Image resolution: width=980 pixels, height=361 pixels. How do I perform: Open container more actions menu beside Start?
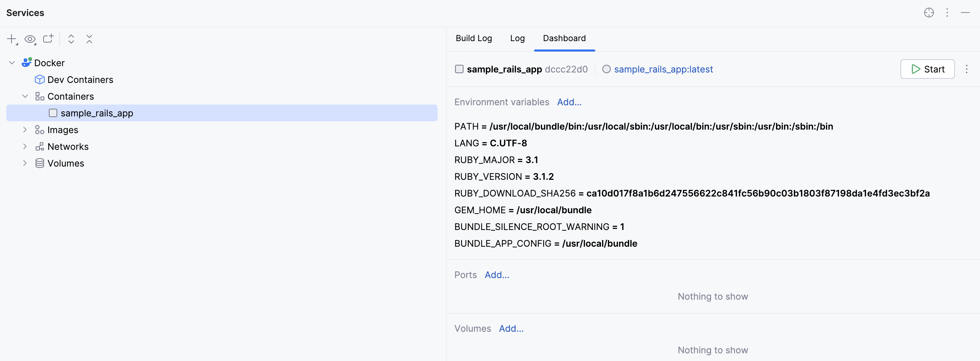point(966,69)
